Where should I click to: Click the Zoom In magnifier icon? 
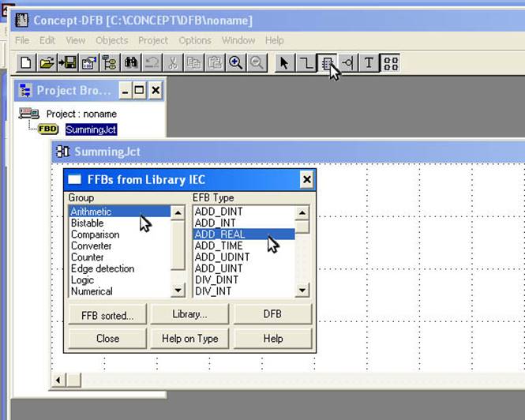tap(236, 62)
